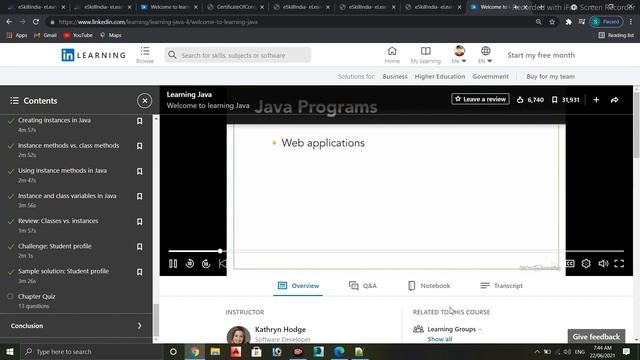Viewport: 640px width, 360px height.
Task: Go to Home in the navigation
Action: tap(392, 55)
